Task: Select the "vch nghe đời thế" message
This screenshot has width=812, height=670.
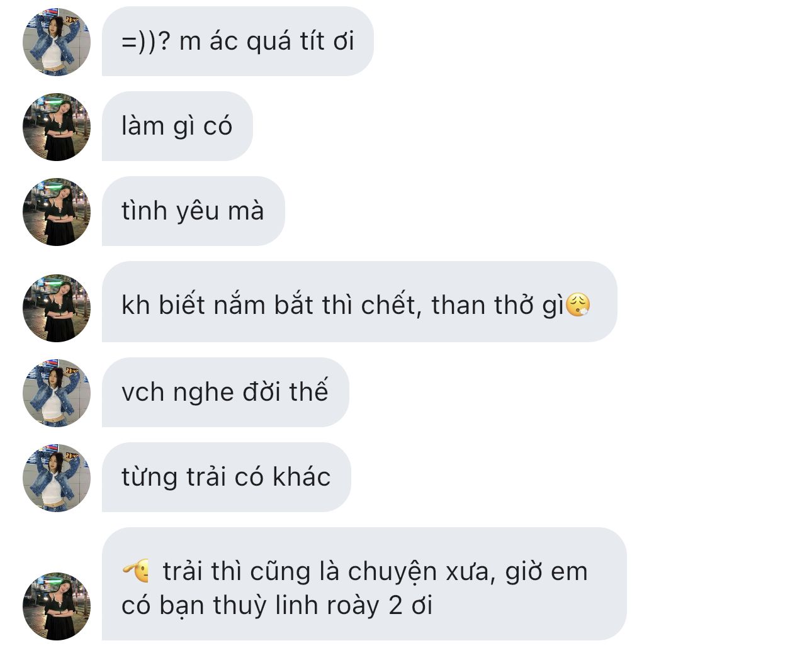Action: click(225, 393)
